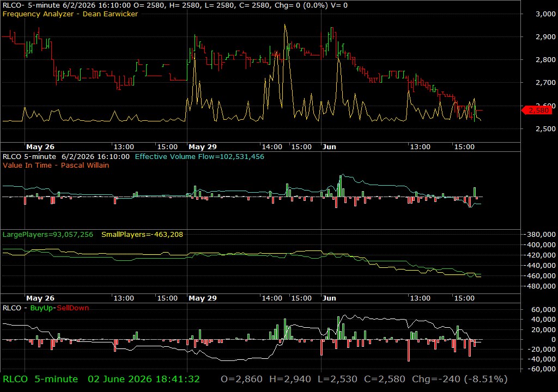Image resolution: width=558 pixels, height=392 pixels.
Task: Click 'May 29' on the LargePlayers pane time axis
Action: point(203,298)
